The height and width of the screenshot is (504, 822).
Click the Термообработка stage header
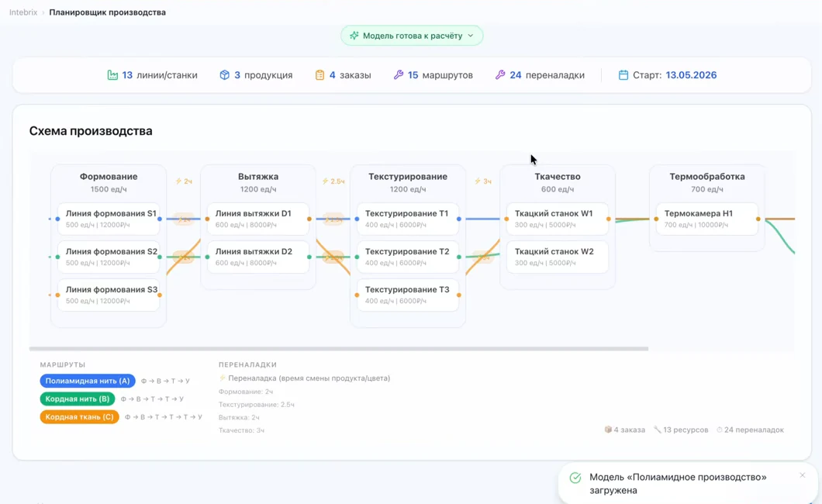point(706,177)
